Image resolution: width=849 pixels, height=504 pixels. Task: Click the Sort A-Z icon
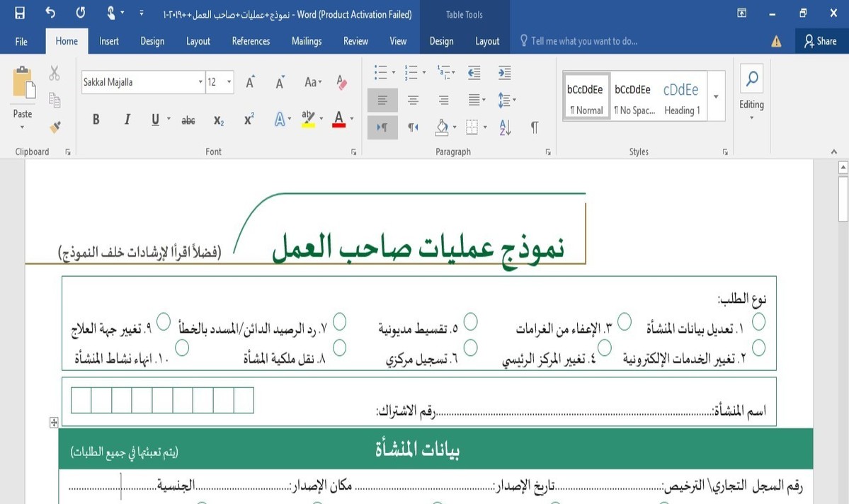pyautogui.click(x=505, y=127)
